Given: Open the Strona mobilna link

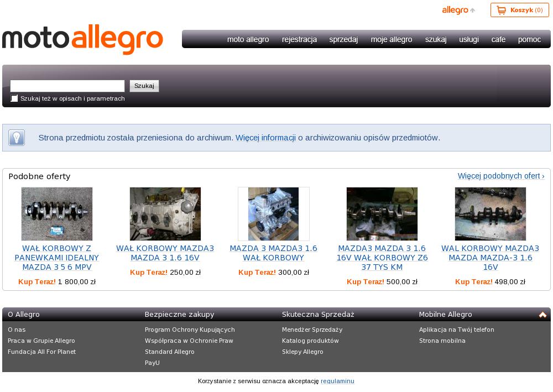Looking at the screenshot, I should 442,341.
